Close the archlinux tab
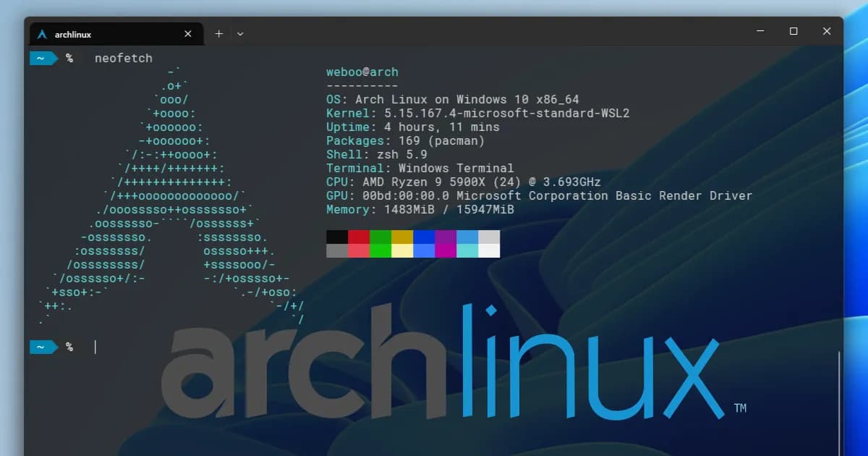Screen dimensions: 868x456 pyautogui.click(x=188, y=34)
